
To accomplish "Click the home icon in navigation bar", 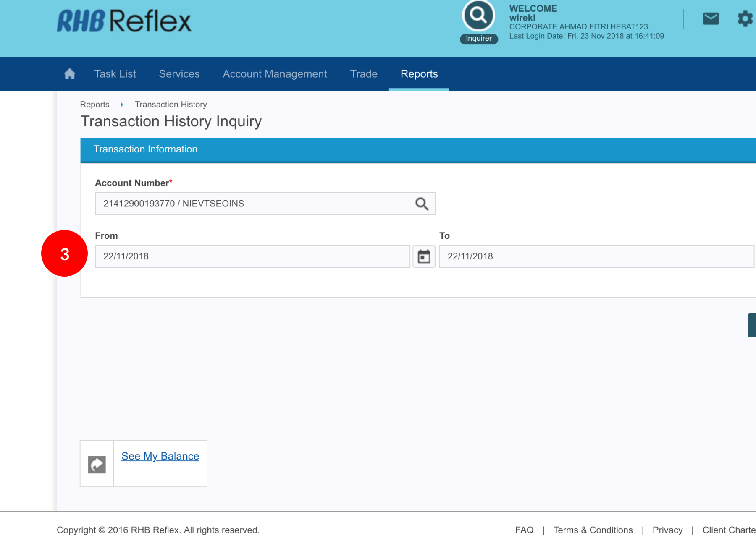I will click(x=70, y=74).
